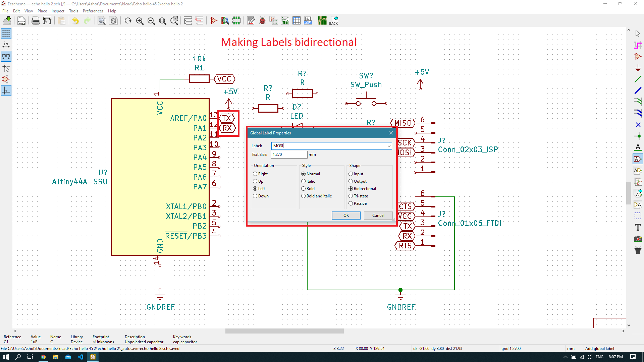Click the horizontal scrollbar thumb
Viewport: 644px width, 362px height.
click(284, 331)
